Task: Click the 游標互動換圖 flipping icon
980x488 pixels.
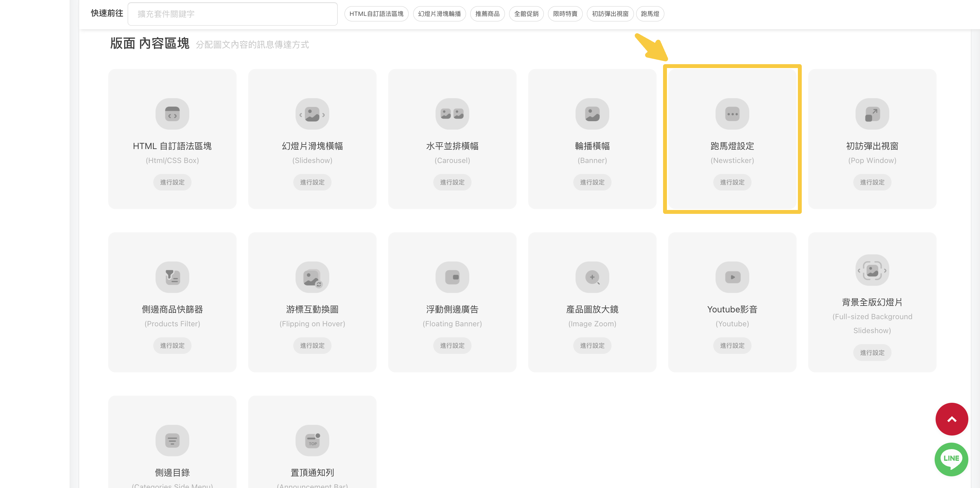Action: [x=312, y=277]
